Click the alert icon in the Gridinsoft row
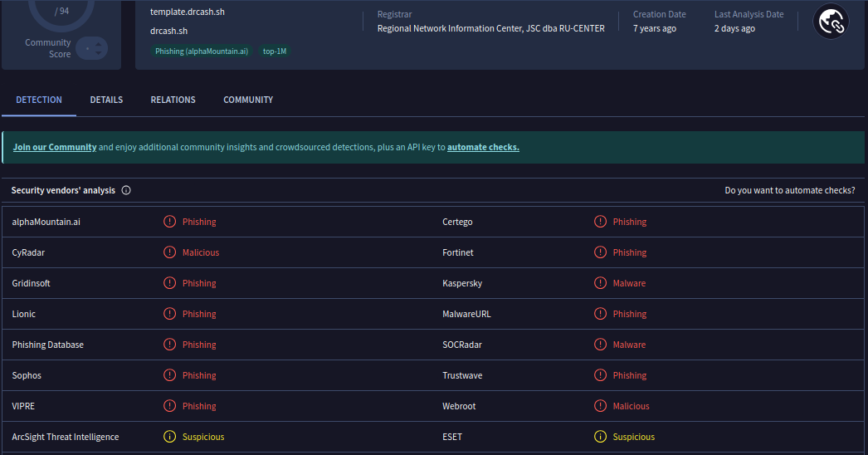The height and width of the screenshot is (455, 868). pos(169,283)
